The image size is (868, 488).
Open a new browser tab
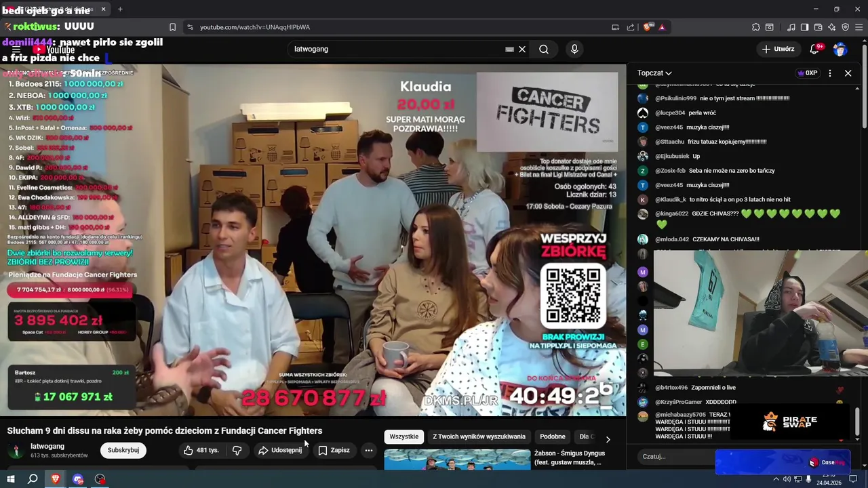[x=120, y=9]
